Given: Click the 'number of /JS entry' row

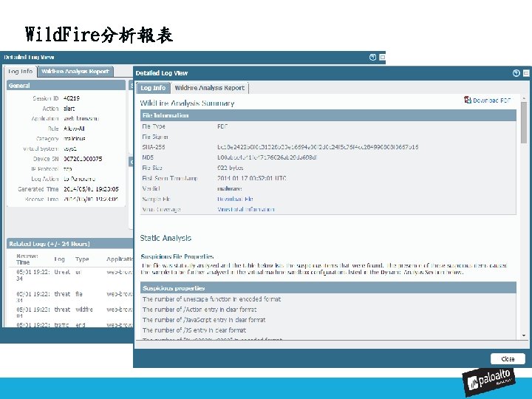Looking at the screenshot, I should [x=328, y=330].
